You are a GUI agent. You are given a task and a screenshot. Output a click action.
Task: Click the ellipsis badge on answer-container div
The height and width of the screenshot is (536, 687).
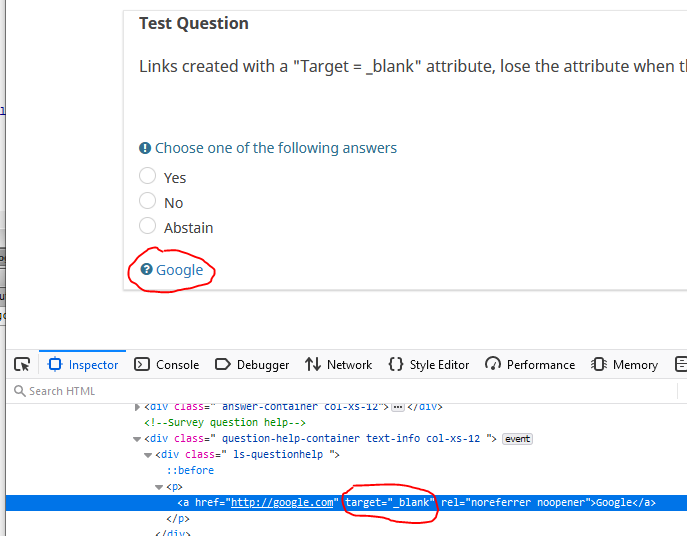pyautogui.click(x=397, y=407)
